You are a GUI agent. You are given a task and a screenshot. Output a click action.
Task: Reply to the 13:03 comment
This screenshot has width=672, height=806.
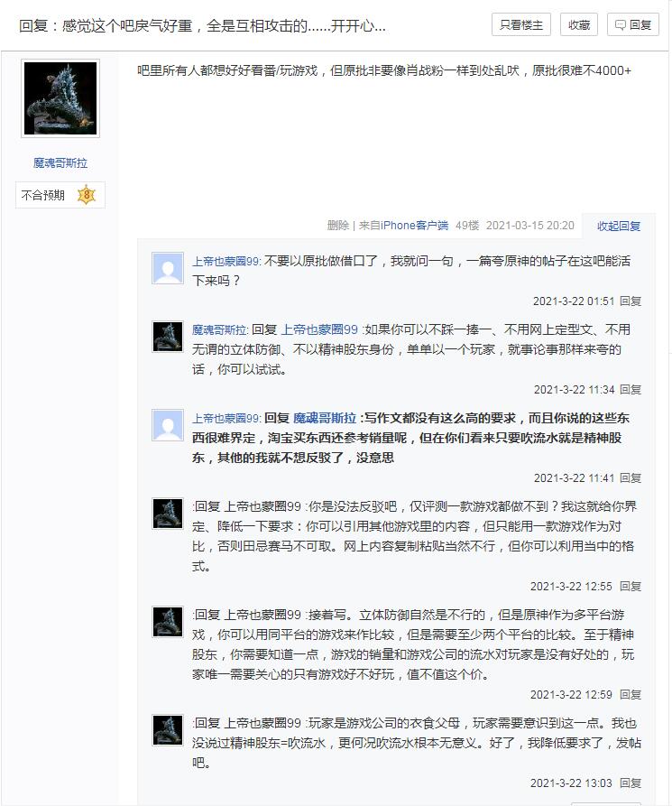tap(631, 783)
